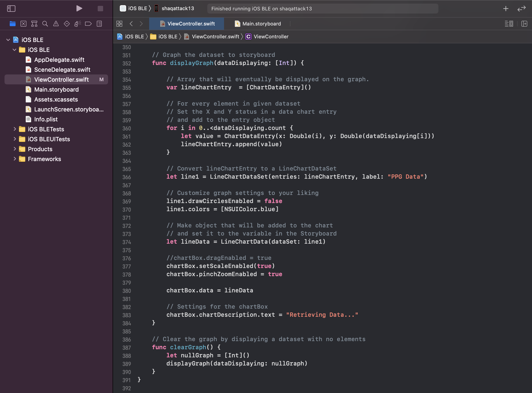Select AppDelegate.swift in navigator

56,60
